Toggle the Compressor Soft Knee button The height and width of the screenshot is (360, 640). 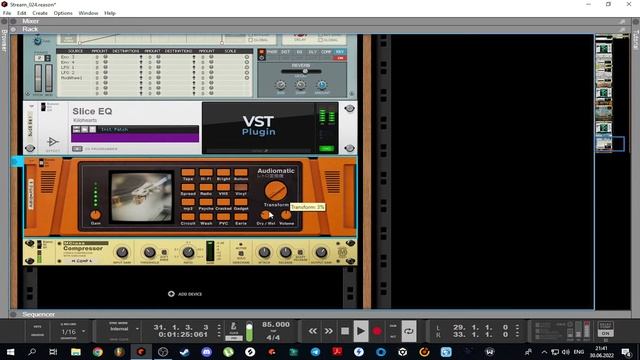click(x=164, y=253)
